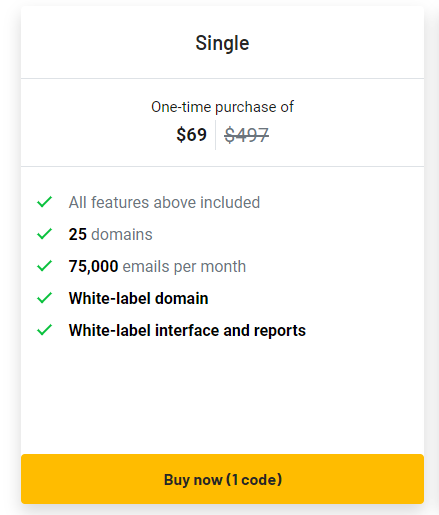Click the word domains in the second feature

[x=122, y=234]
